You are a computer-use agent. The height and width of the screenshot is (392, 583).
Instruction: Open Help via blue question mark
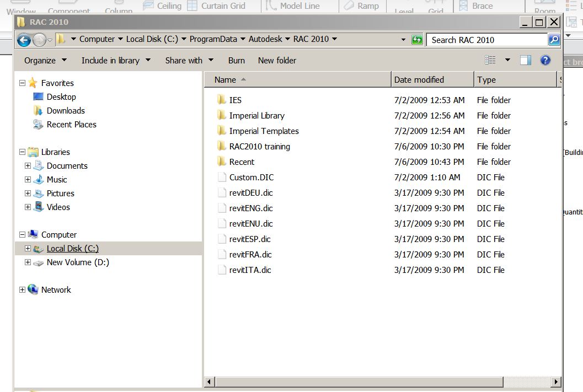coord(545,60)
